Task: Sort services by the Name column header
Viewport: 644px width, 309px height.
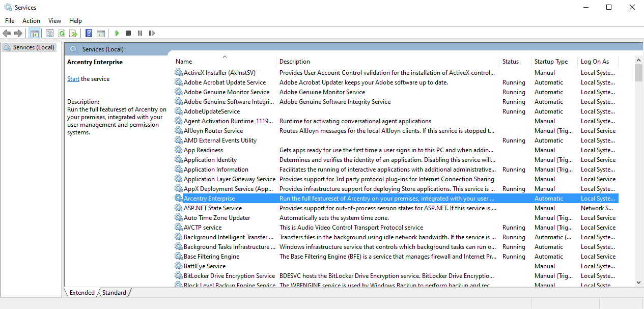Action: [x=225, y=61]
